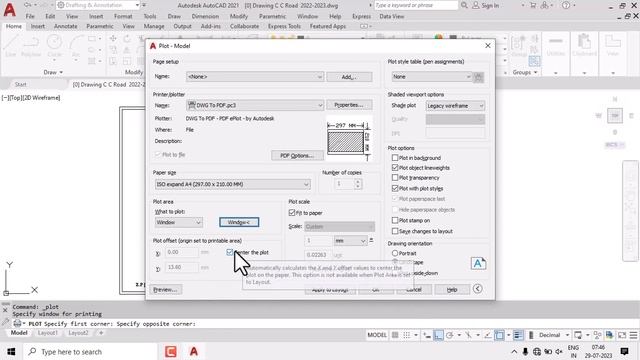Click the plot style table editor icon
This screenshot has height=360, width=640.
tap(478, 77)
